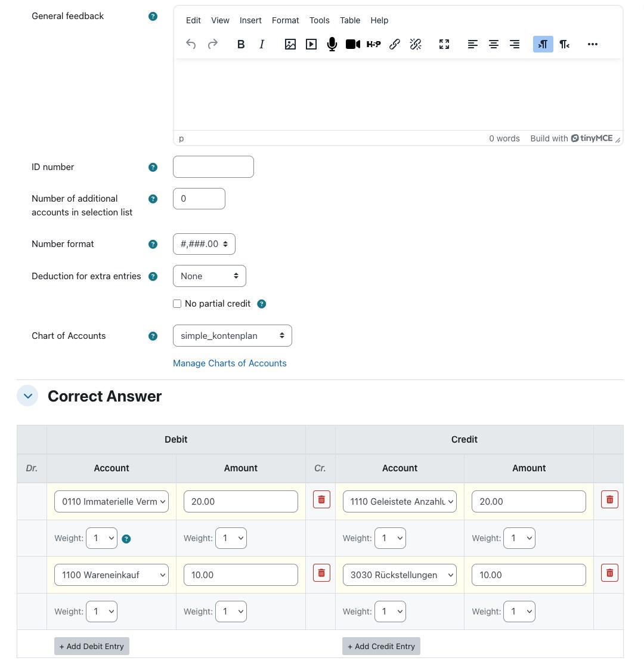Open the editor Help menu
Screen dimensions: 644x667
379,20
